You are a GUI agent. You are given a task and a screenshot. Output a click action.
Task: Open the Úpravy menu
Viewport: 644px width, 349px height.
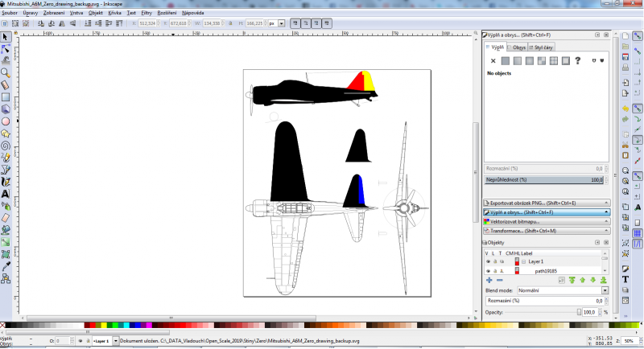point(31,13)
